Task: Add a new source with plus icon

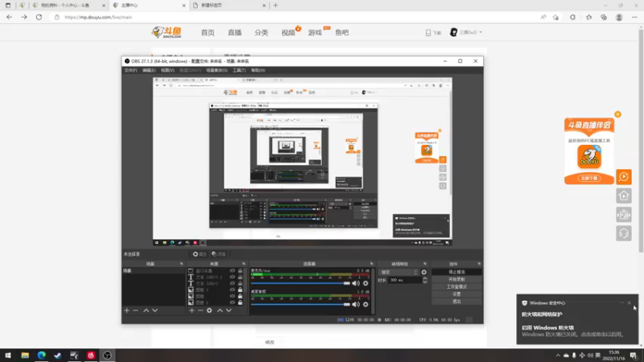Action: (192, 311)
